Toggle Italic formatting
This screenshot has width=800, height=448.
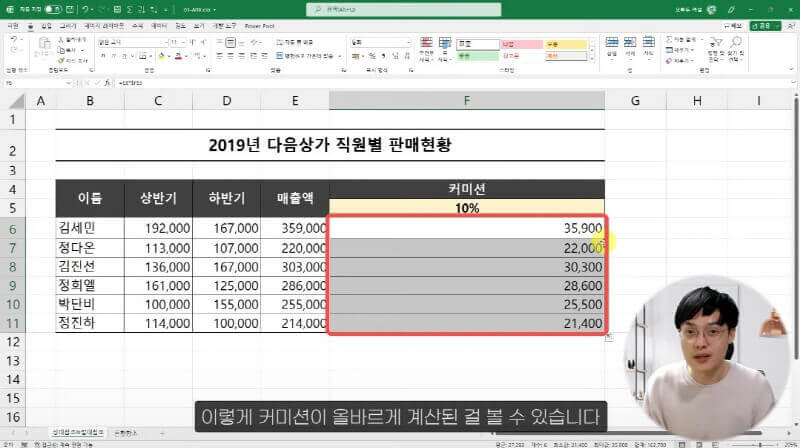[114, 56]
